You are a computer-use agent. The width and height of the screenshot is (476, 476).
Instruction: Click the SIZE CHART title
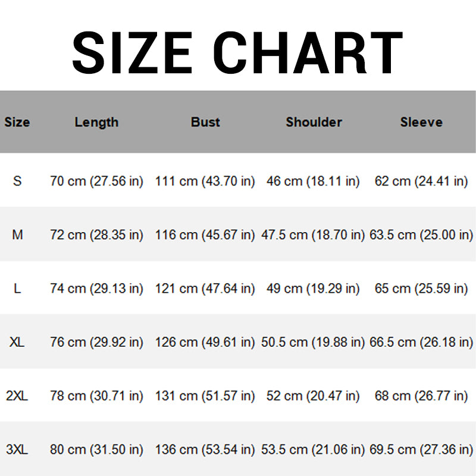tap(237, 52)
